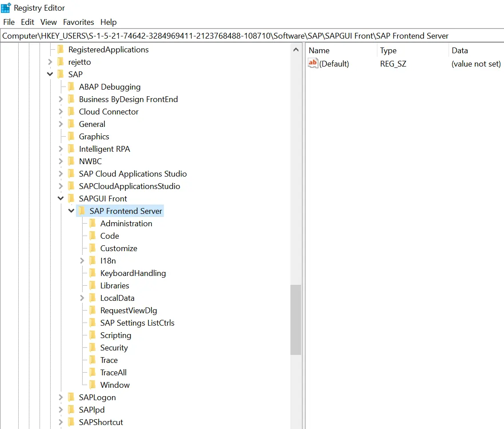Expand the SAPLogon key
This screenshot has width=504, height=429.
tap(61, 397)
